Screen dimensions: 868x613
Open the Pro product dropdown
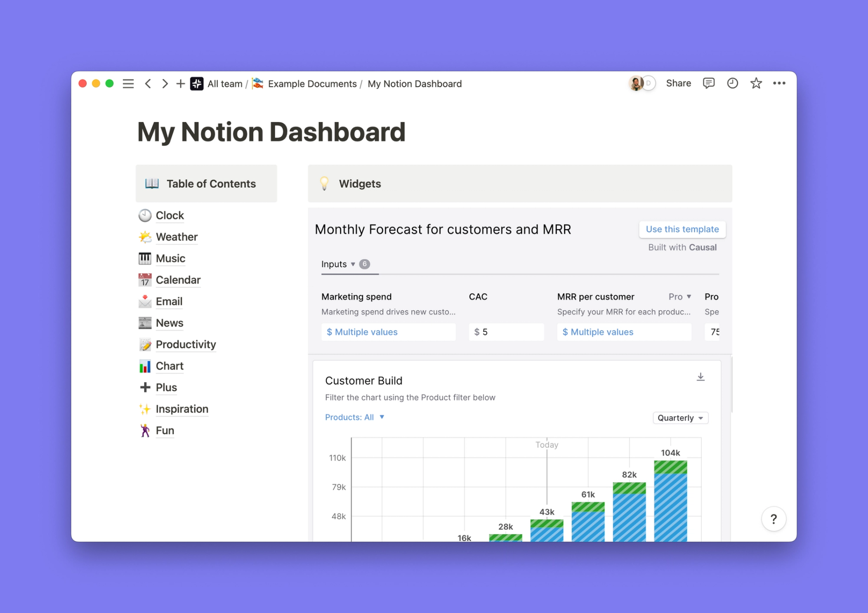[x=680, y=297]
